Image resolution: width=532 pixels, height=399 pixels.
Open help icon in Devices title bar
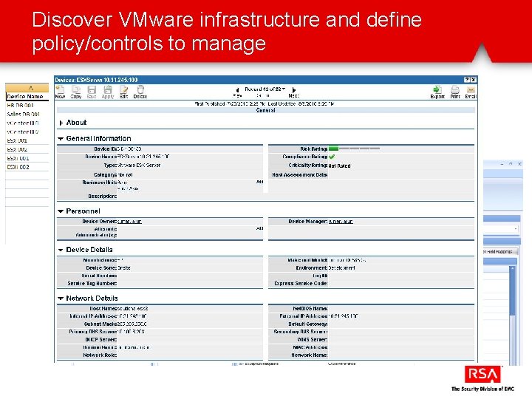click(x=467, y=80)
